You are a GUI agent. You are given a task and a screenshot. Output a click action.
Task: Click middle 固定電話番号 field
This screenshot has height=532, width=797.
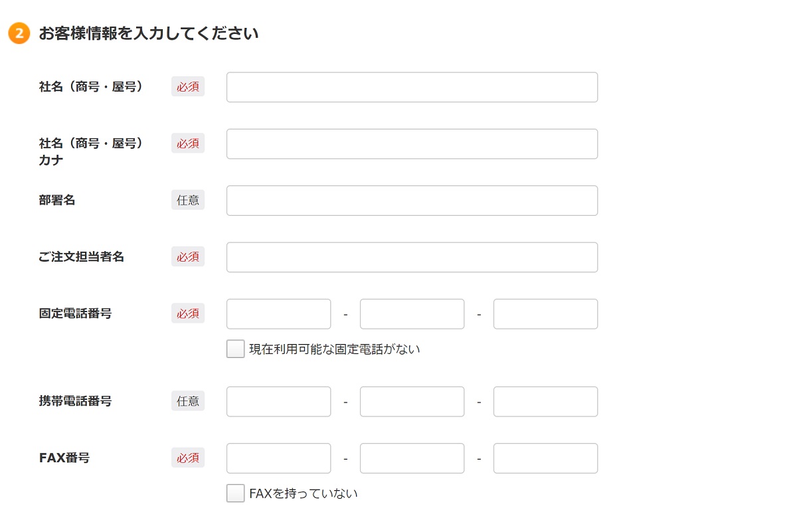coord(412,313)
